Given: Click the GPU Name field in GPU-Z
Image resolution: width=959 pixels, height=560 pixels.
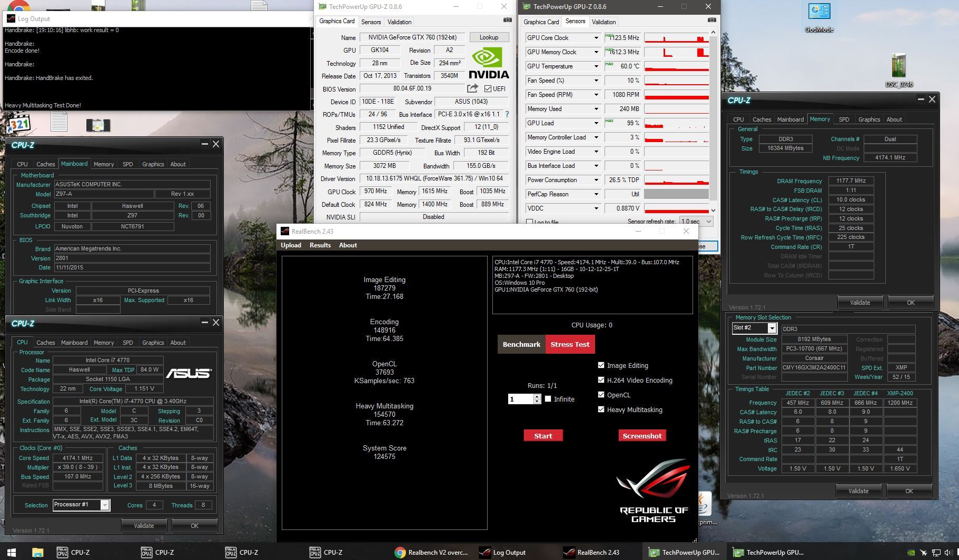Looking at the screenshot, I should tap(412, 37).
